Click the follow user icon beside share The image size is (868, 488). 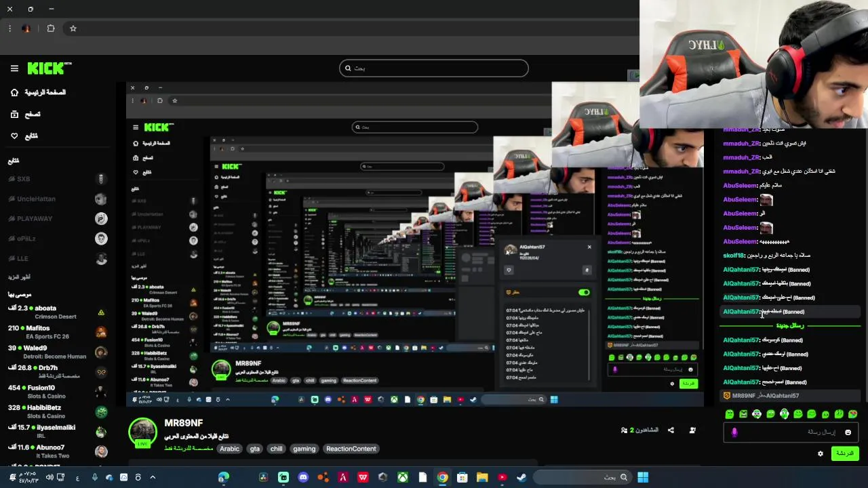(692, 430)
